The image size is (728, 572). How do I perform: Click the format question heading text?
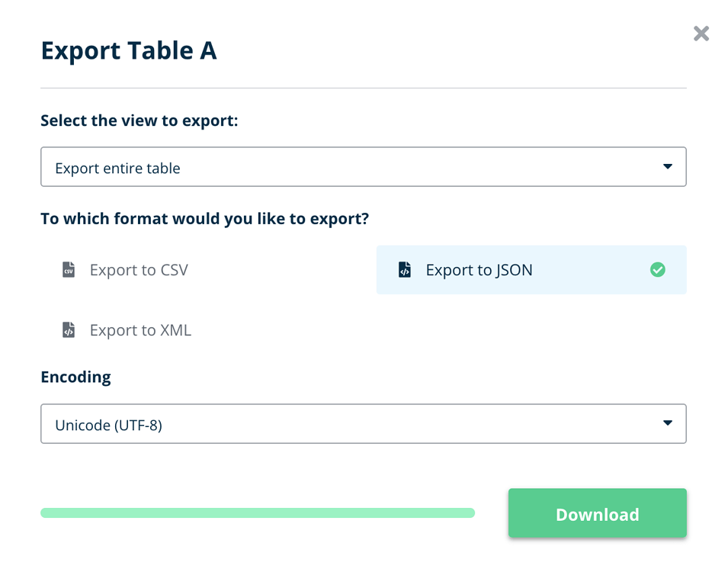205,219
